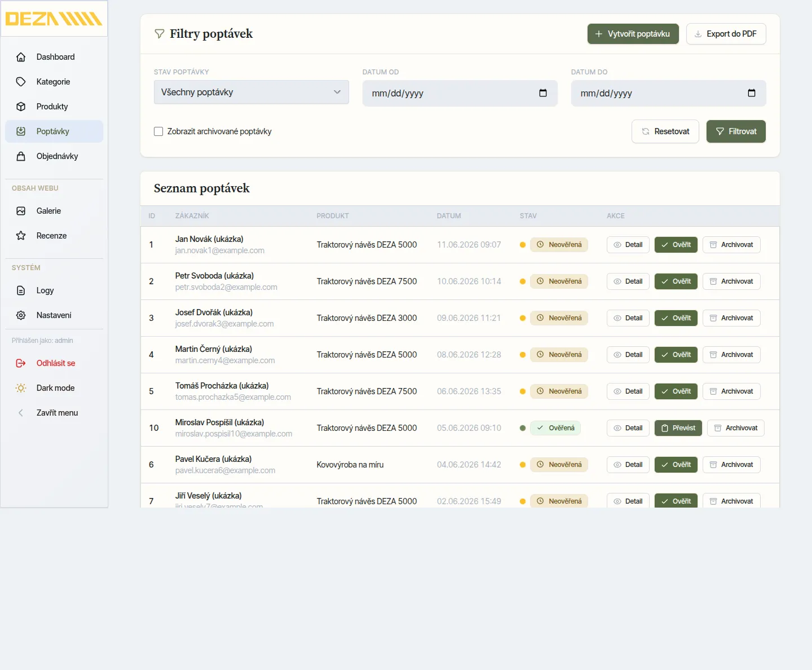Open Detail for Jan Novák
This screenshot has width=812, height=670.
(x=628, y=245)
